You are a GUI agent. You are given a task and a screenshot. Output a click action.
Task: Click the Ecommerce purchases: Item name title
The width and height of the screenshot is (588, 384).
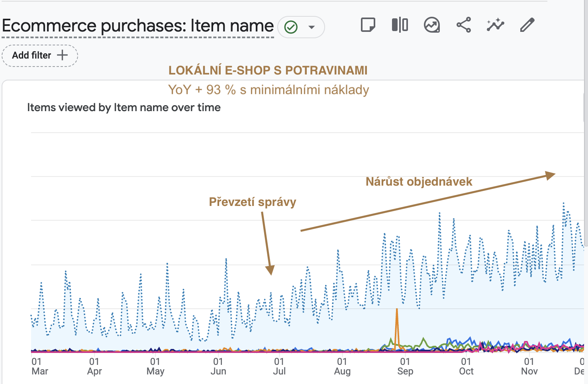coord(138,26)
